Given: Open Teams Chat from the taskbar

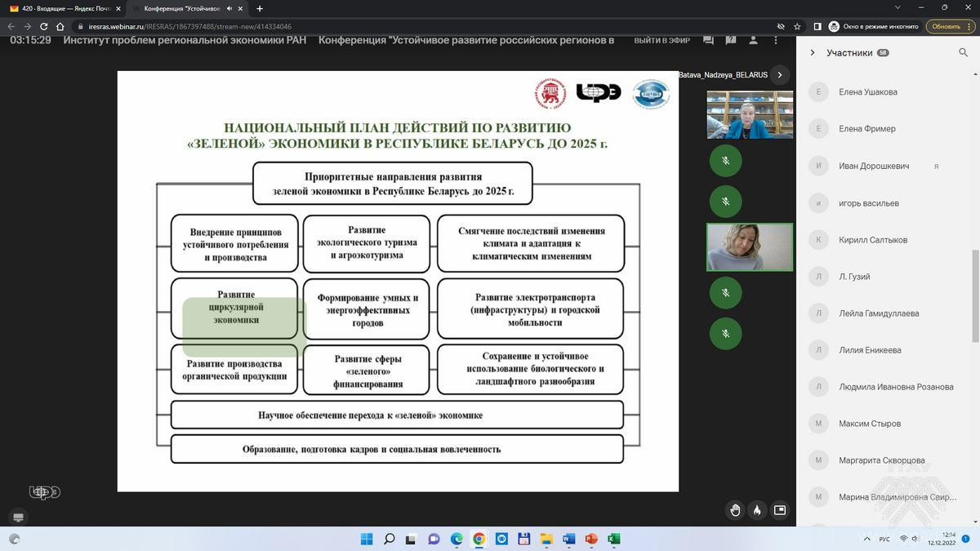Looking at the screenshot, I should pyautogui.click(x=434, y=539).
